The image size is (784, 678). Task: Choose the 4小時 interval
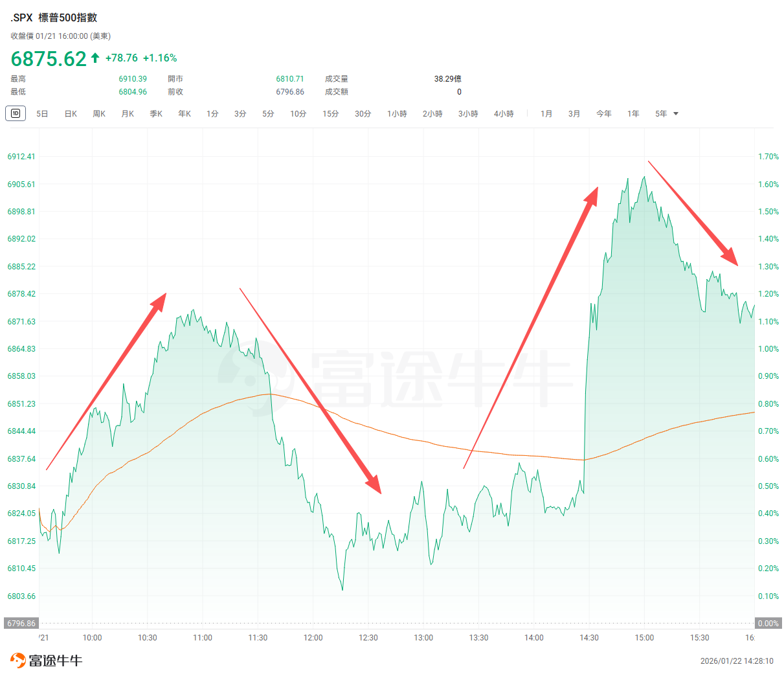pos(504,113)
